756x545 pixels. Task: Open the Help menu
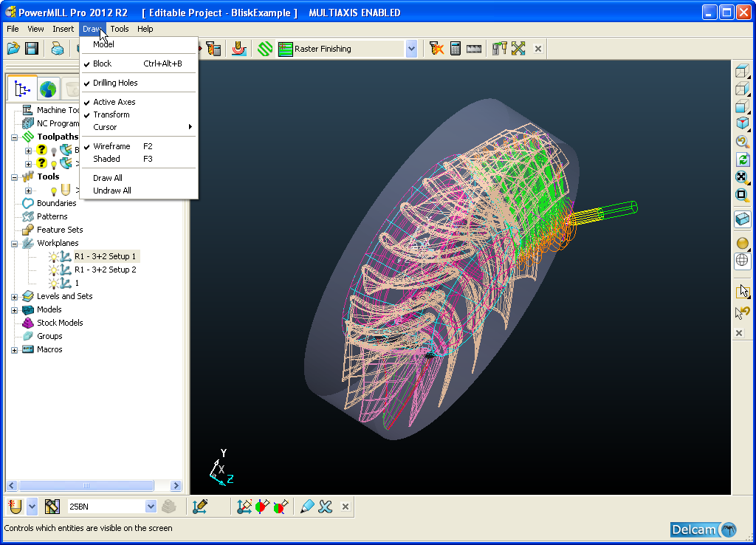pyautogui.click(x=145, y=29)
